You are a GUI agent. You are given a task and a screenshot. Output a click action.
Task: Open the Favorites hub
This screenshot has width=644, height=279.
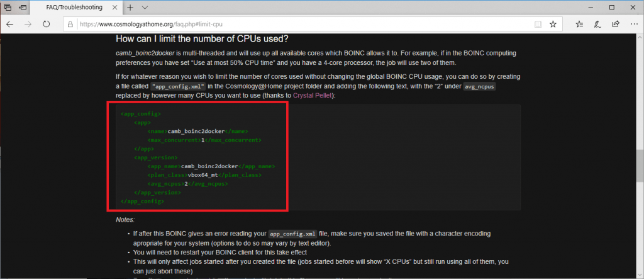pyautogui.click(x=579, y=24)
